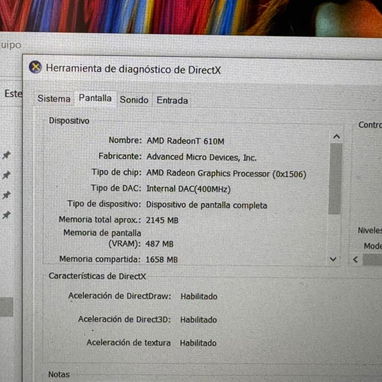Click 'Este' item in the background window
The image size is (382, 382).
tap(13, 93)
